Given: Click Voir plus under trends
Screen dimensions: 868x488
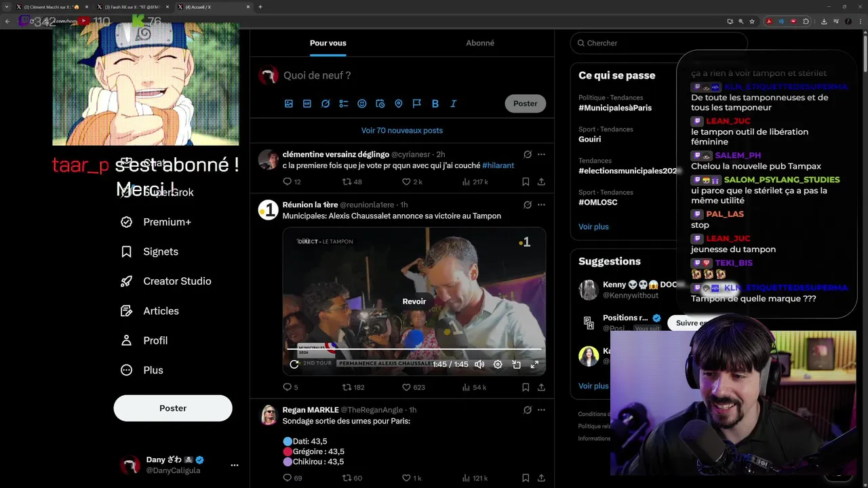Looking at the screenshot, I should [593, 227].
